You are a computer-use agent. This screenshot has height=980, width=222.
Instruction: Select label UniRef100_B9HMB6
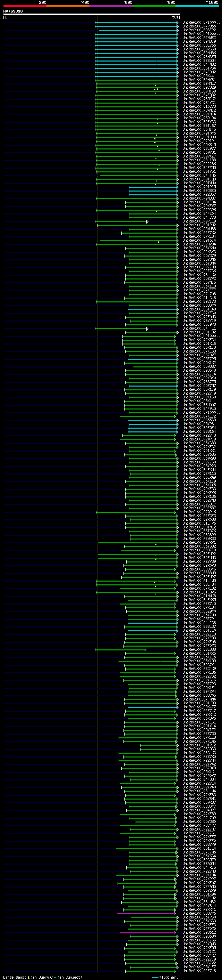[x=199, y=53]
